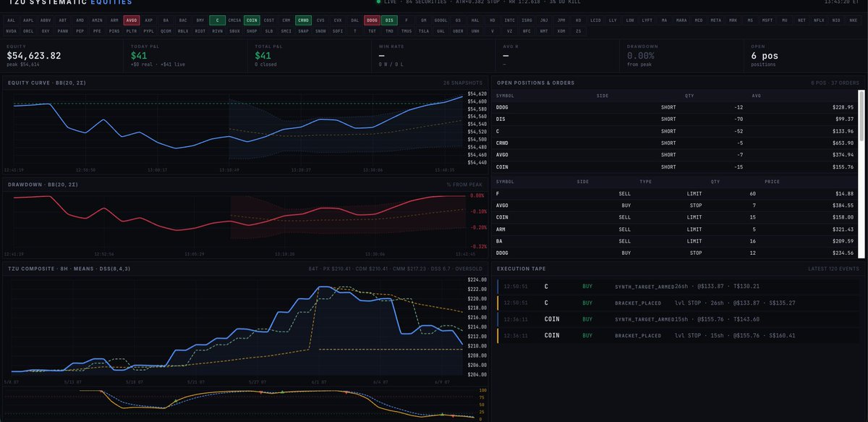Select the AVGO ticker chip highlighted red
This screenshot has height=422, width=868.
(132, 20)
